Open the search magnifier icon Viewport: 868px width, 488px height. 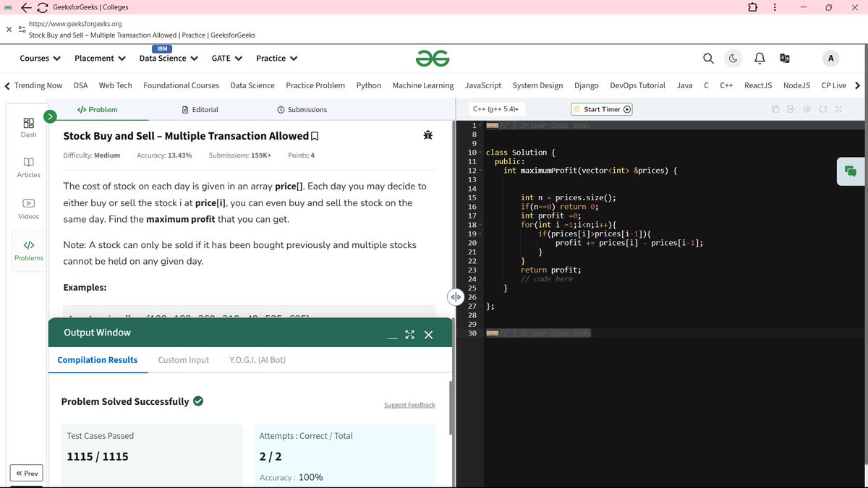pos(708,59)
